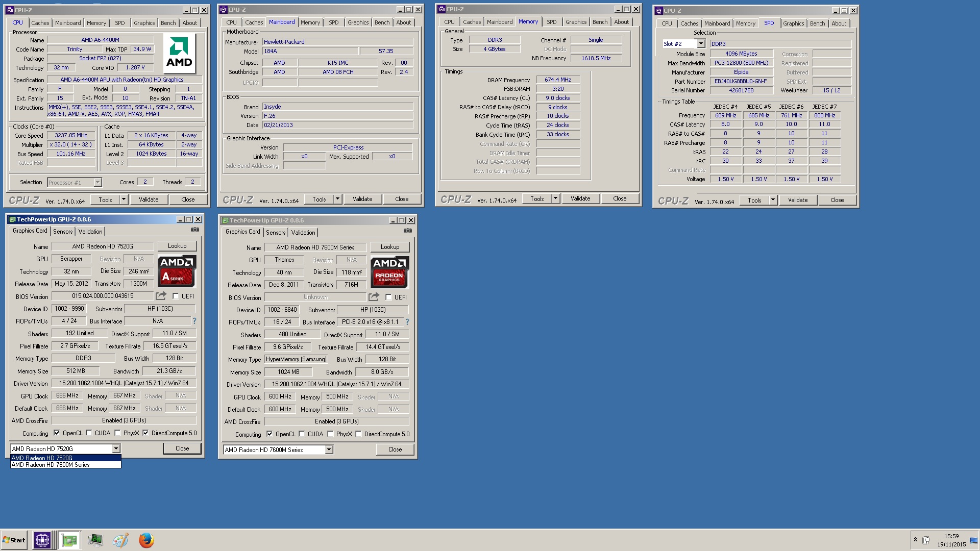Toggle UEFI checkbox in HD 7520G GPU-Z
Screen dimensions: 980x551
(176, 296)
